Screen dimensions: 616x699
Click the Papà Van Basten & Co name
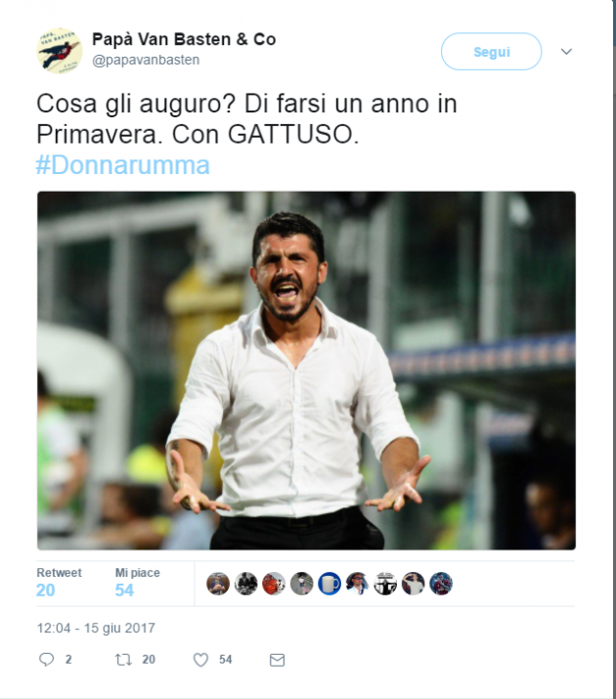click(x=184, y=39)
